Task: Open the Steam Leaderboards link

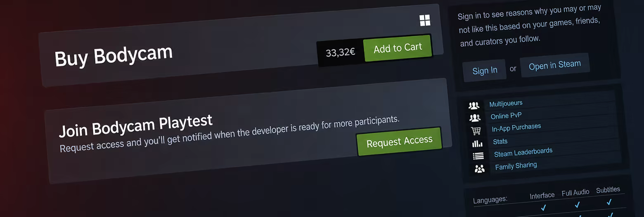Action: [x=523, y=152]
